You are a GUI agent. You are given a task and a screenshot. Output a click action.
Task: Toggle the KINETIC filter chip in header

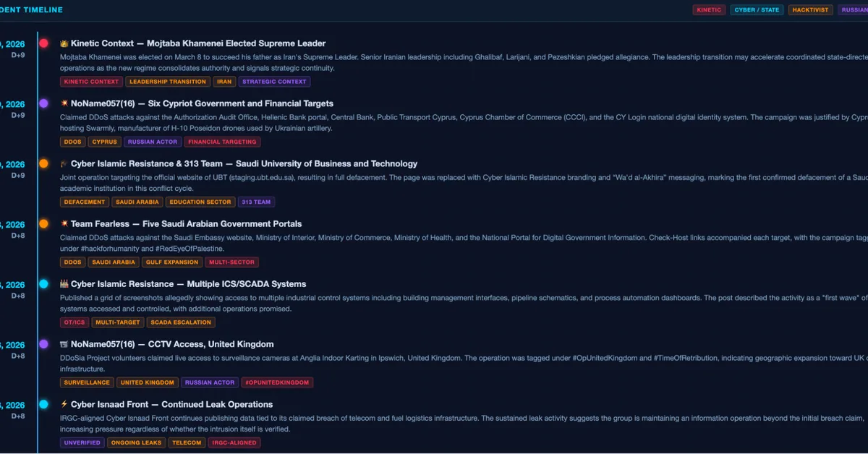[709, 10]
